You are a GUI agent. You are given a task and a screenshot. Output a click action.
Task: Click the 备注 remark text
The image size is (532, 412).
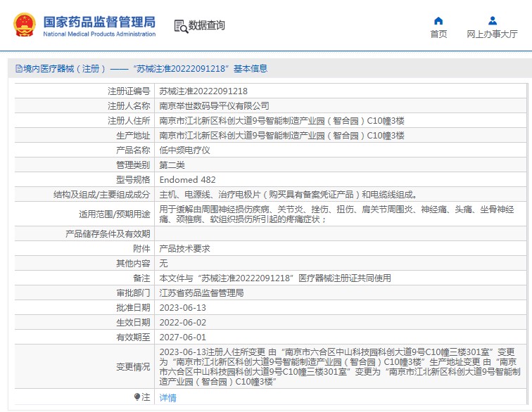click(x=275, y=278)
